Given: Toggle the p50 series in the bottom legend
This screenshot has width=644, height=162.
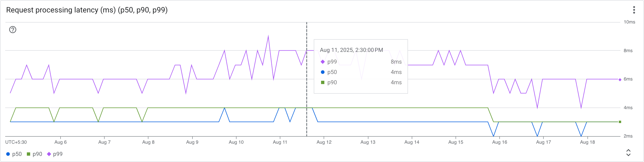Looking at the screenshot, I should pyautogui.click(x=14, y=154).
